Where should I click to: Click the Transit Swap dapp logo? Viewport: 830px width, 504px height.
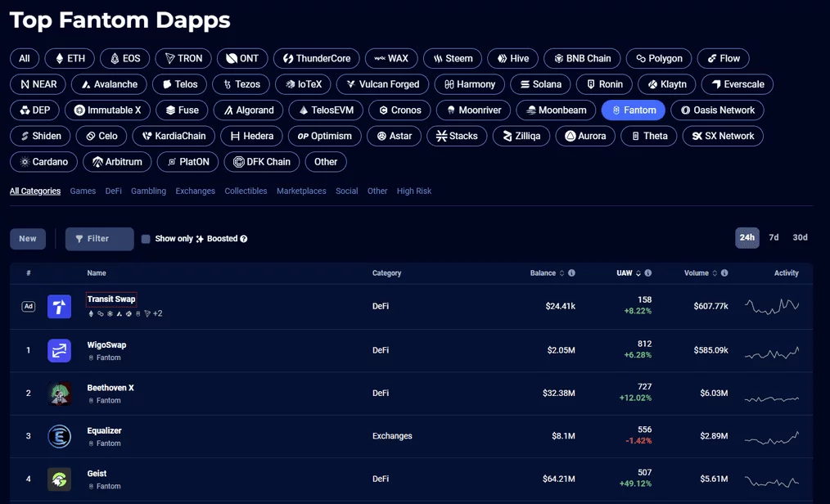point(59,306)
